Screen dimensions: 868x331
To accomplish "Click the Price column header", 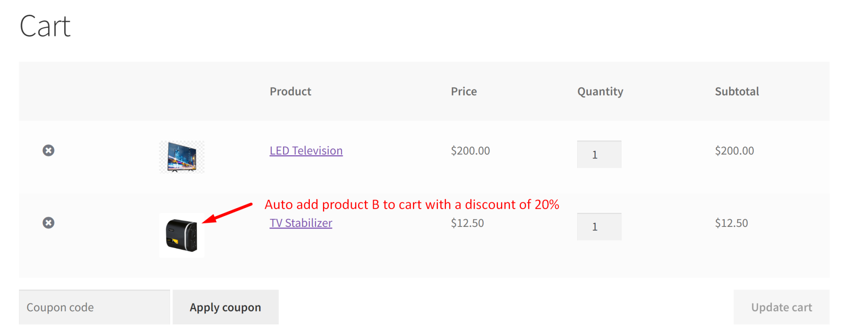I will (x=464, y=91).
